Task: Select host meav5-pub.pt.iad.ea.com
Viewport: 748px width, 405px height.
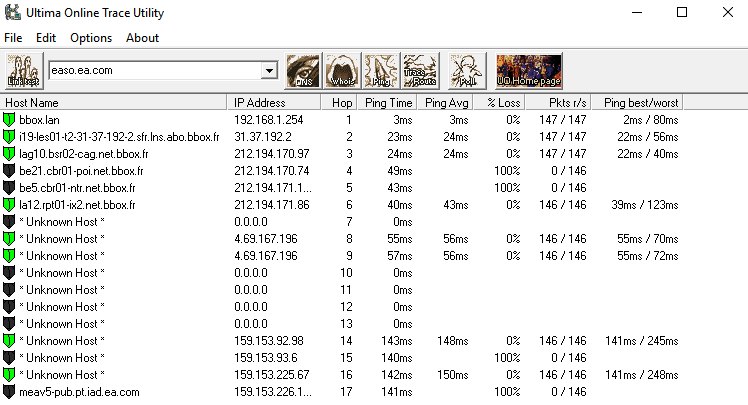Action: click(79, 392)
